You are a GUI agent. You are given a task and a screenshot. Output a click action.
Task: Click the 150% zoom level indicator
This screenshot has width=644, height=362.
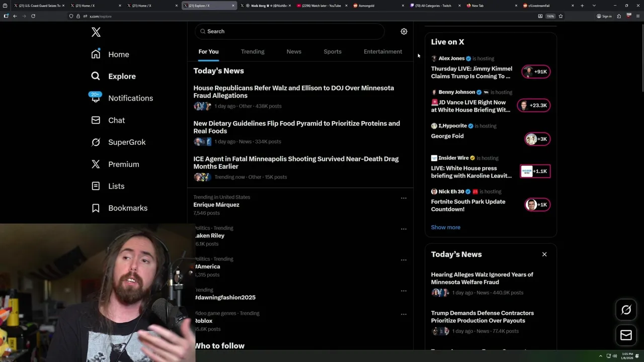pyautogui.click(x=550, y=16)
